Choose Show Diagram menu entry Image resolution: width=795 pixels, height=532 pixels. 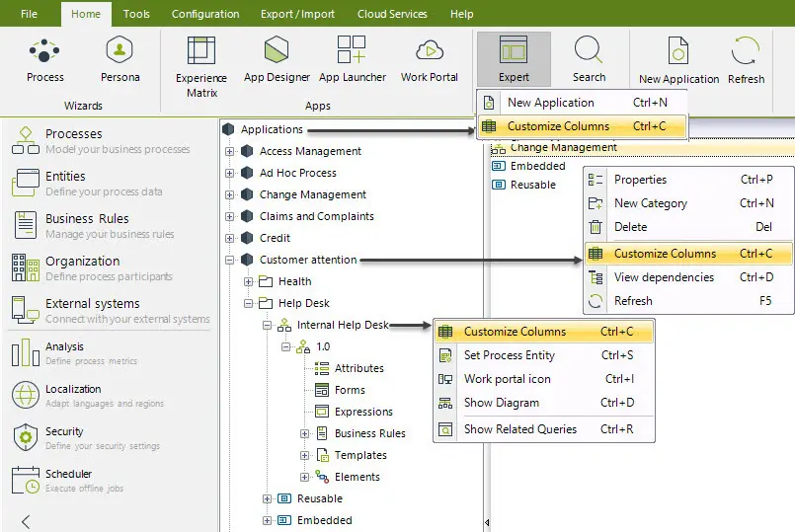544,403
